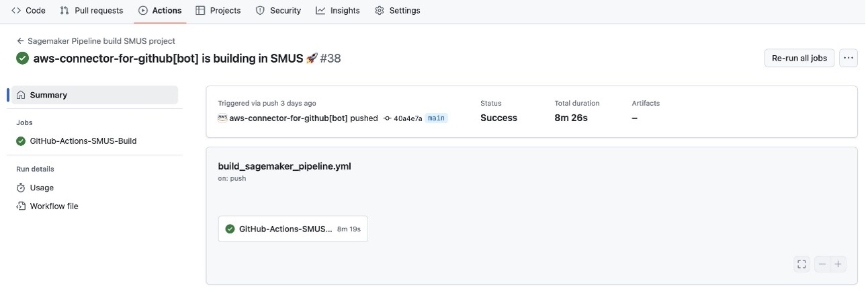Image resolution: width=868 pixels, height=300 pixels.
Task: Open the Insights tab
Action: [x=338, y=10]
